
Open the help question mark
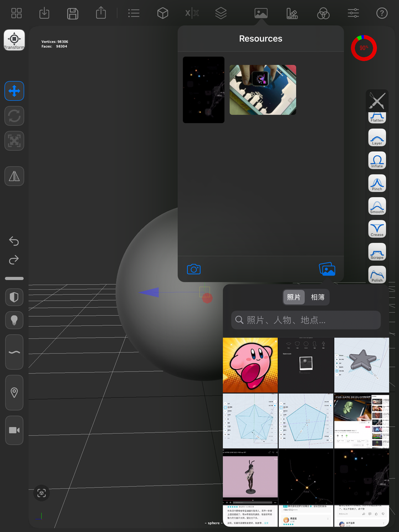point(382,13)
